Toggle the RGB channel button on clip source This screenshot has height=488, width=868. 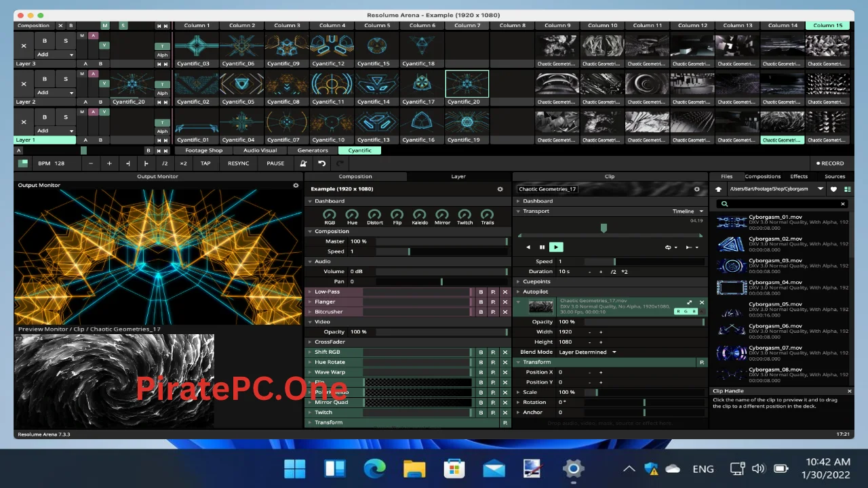[x=686, y=311]
